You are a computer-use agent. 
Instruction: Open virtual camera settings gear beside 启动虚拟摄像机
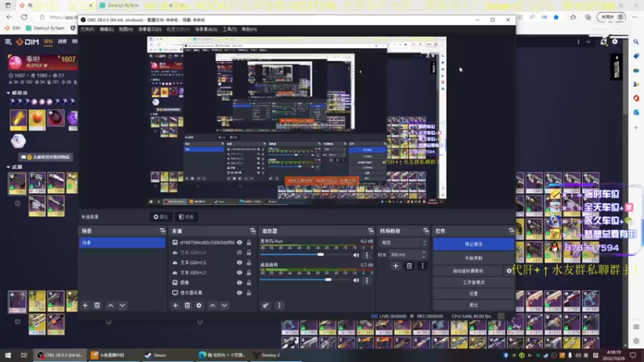click(509, 271)
